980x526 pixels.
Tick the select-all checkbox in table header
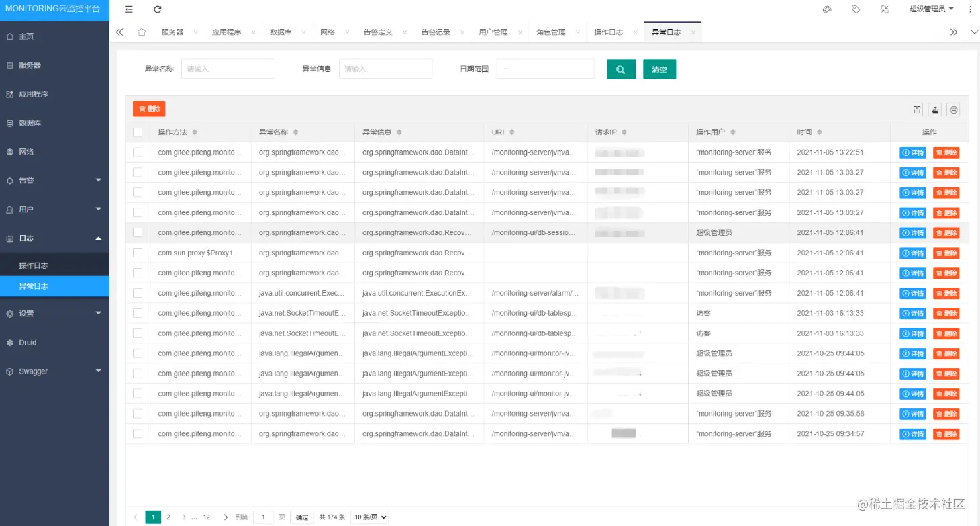pyautogui.click(x=138, y=132)
